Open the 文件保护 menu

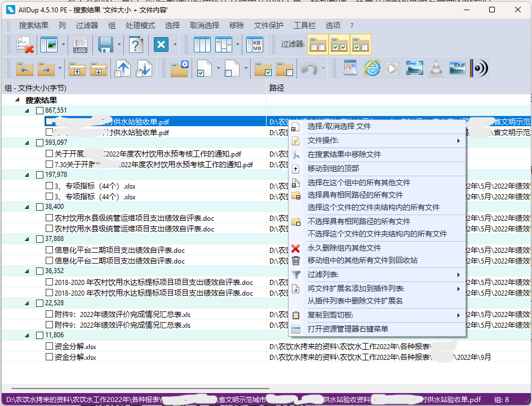click(x=268, y=25)
